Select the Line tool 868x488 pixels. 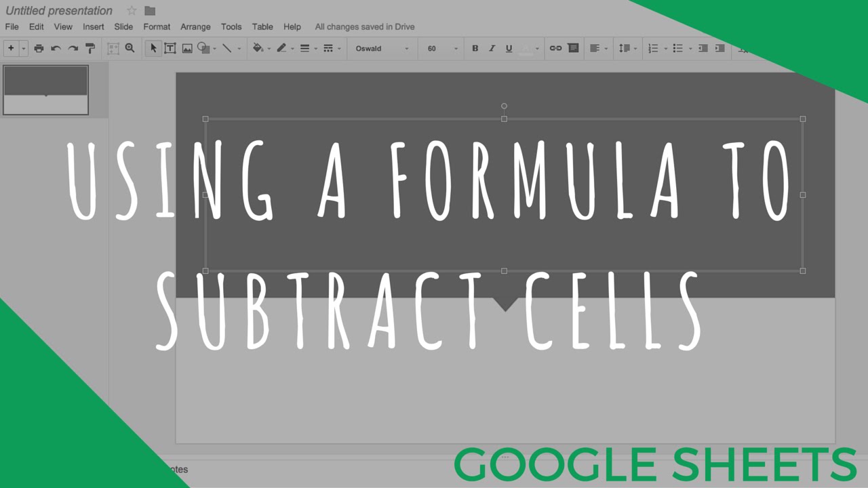pos(227,48)
